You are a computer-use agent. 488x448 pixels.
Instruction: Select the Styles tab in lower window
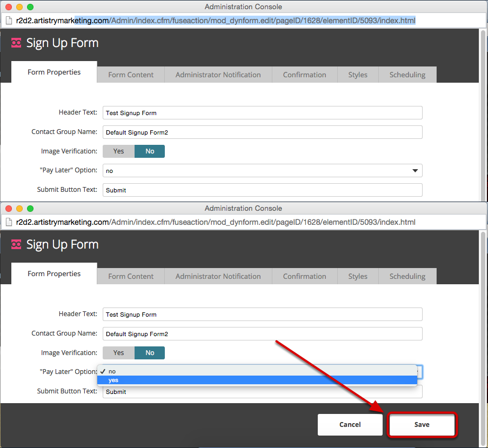click(x=358, y=277)
